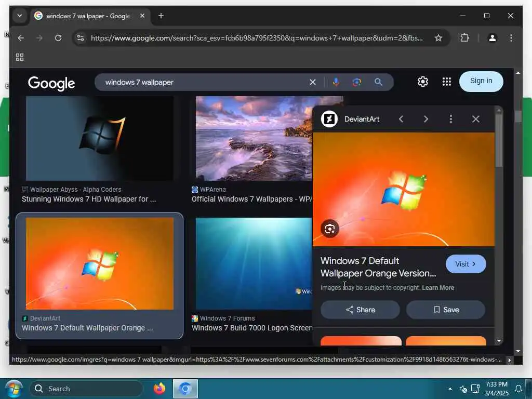Screen dimensions: 532x399
Task: Open Windows 7 Default Wallpaper Orange result title
Action: [x=87, y=328]
